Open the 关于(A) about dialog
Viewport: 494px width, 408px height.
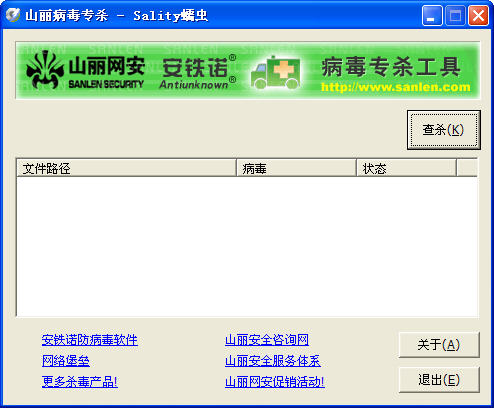click(x=439, y=345)
